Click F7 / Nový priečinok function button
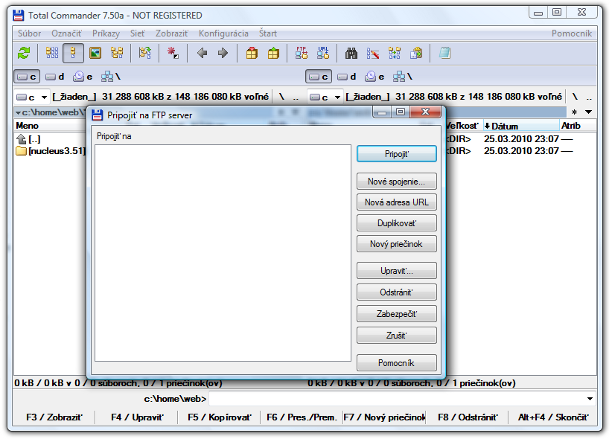 pyautogui.click(x=384, y=417)
